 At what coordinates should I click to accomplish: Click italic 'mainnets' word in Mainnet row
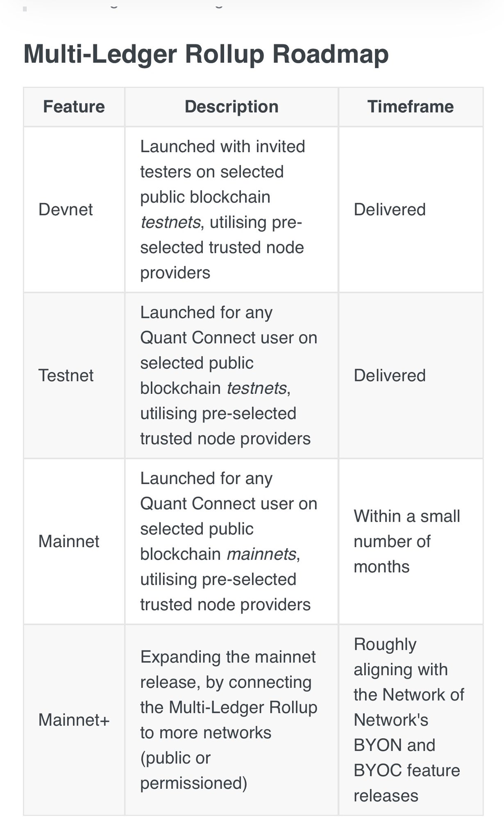click(x=261, y=554)
